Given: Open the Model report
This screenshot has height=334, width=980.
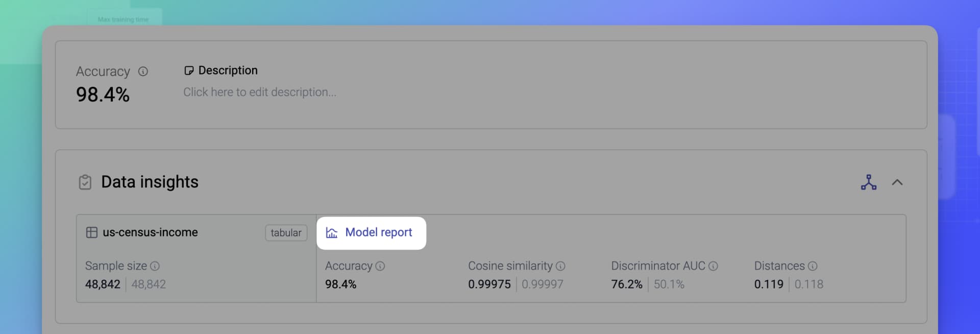Looking at the screenshot, I should pos(379,232).
